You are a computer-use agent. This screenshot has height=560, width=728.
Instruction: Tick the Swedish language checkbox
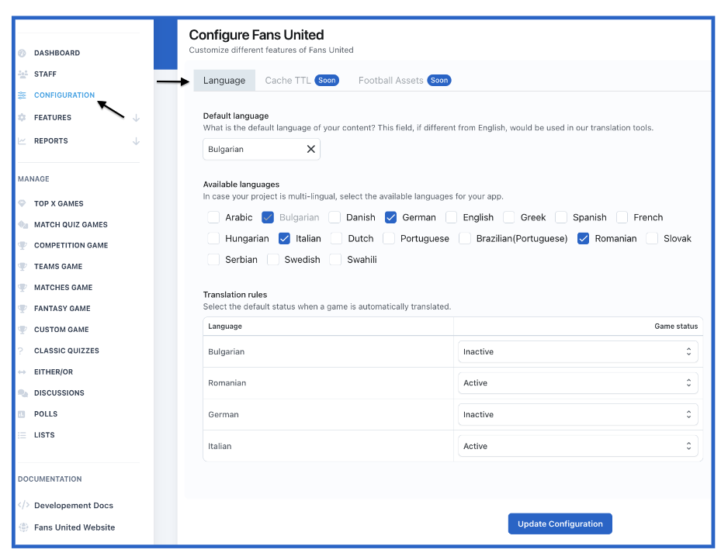(x=273, y=259)
